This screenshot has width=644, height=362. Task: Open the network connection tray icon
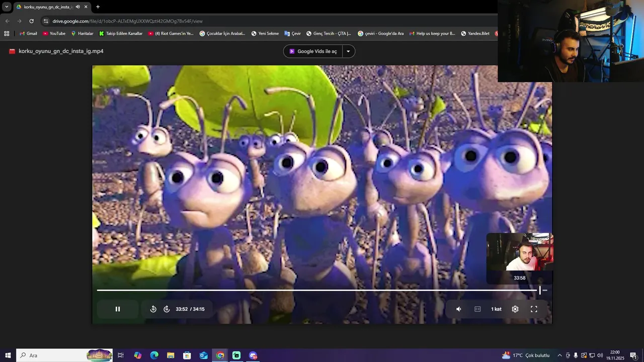point(592,355)
